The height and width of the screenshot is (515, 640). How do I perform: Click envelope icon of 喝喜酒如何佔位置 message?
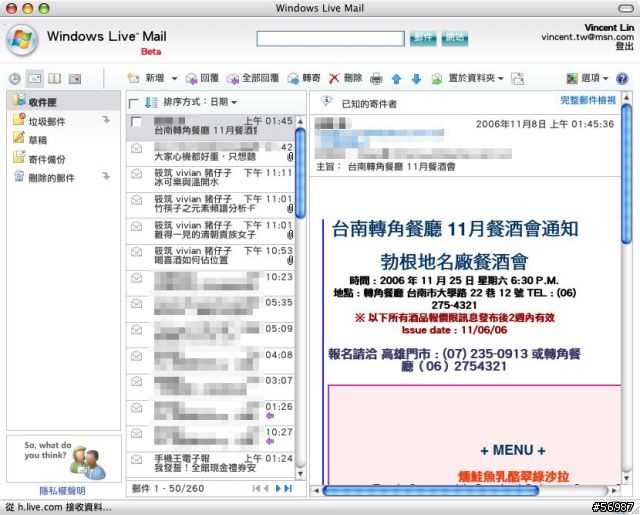136,252
